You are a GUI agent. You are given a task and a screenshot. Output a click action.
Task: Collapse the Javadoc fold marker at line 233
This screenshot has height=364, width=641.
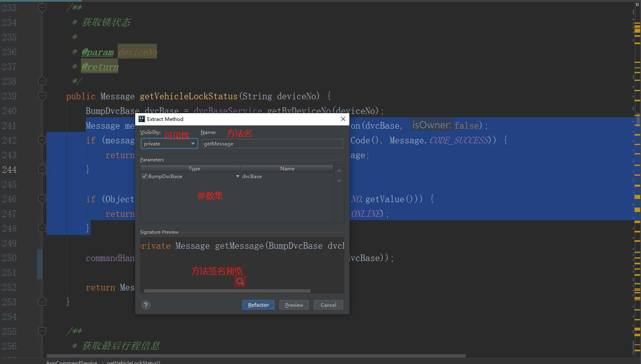coord(42,7)
